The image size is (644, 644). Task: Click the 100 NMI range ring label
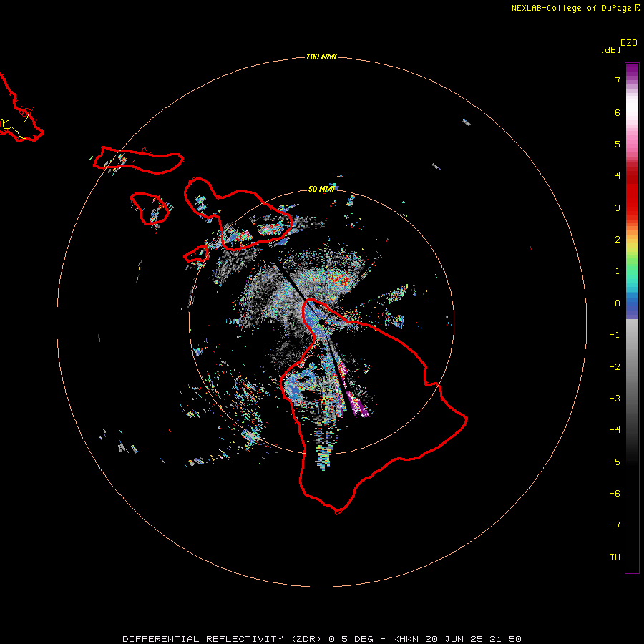click(321, 57)
